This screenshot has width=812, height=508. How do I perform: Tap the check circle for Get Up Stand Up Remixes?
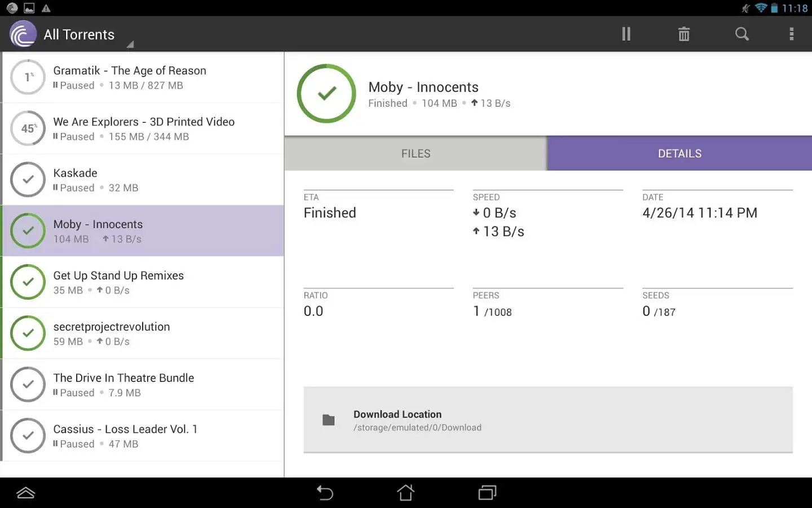28,282
